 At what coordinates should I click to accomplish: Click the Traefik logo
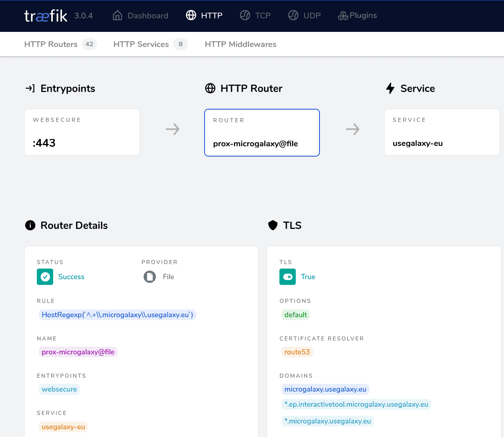click(45, 16)
